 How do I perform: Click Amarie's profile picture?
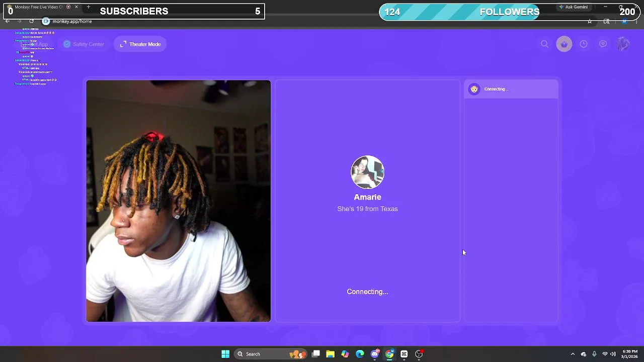pos(367,172)
